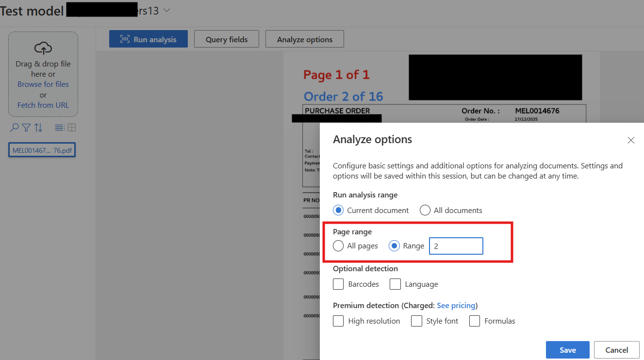Select the search icon above the file list
Image resolution: width=644 pixels, height=360 pixels.
click(13, 127)
